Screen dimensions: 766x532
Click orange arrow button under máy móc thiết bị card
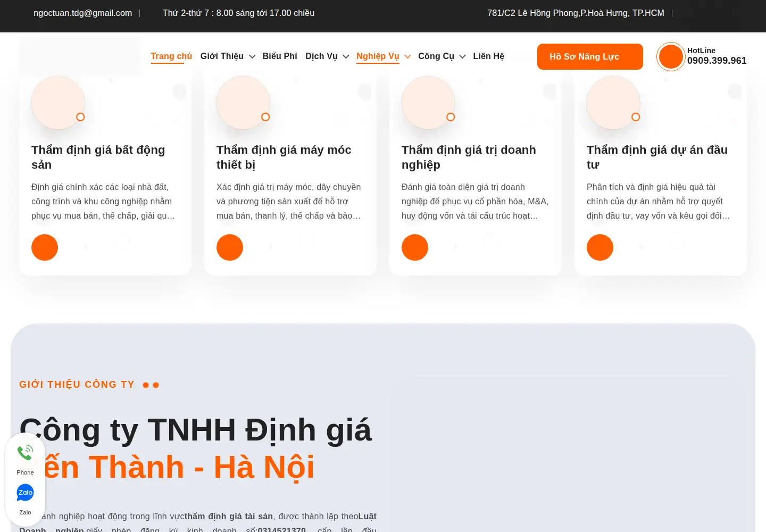pos(230,247)
